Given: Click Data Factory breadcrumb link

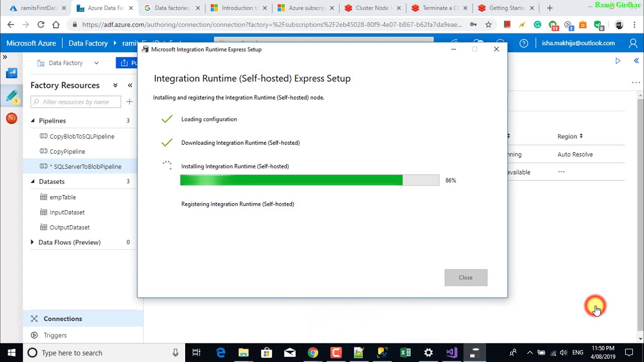Looking at the screenshot, I should [x=88, y=43].
